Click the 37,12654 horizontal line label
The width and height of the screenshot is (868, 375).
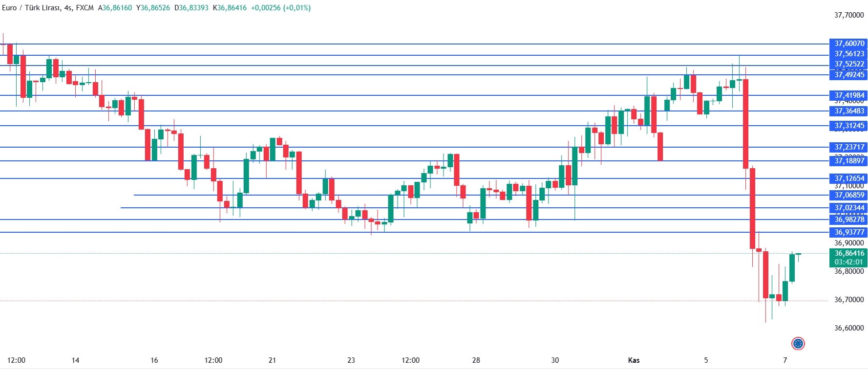click(x=849, y=178)
